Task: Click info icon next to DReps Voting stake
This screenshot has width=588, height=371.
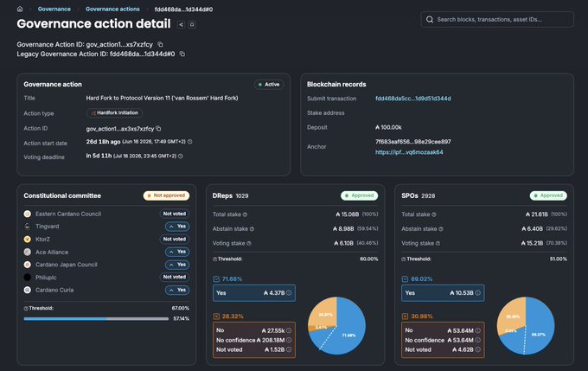Action: [x=249, y=244]
